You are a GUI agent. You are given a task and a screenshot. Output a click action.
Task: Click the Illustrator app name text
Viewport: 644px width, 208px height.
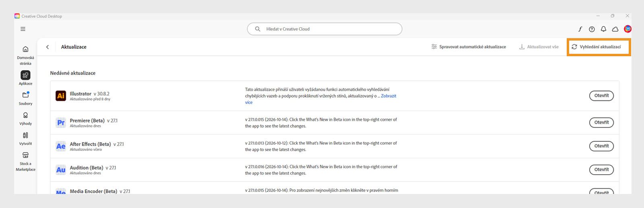coord(80,94)
